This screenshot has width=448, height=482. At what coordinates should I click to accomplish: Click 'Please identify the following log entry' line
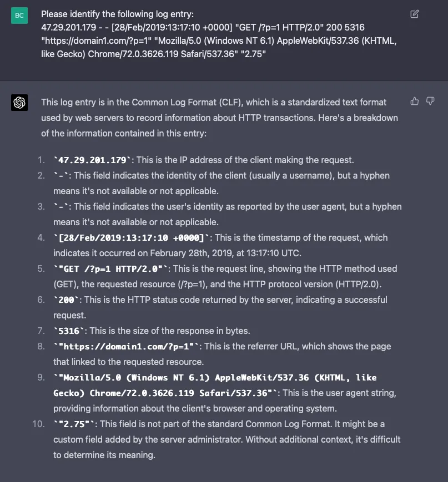(118, 14)
